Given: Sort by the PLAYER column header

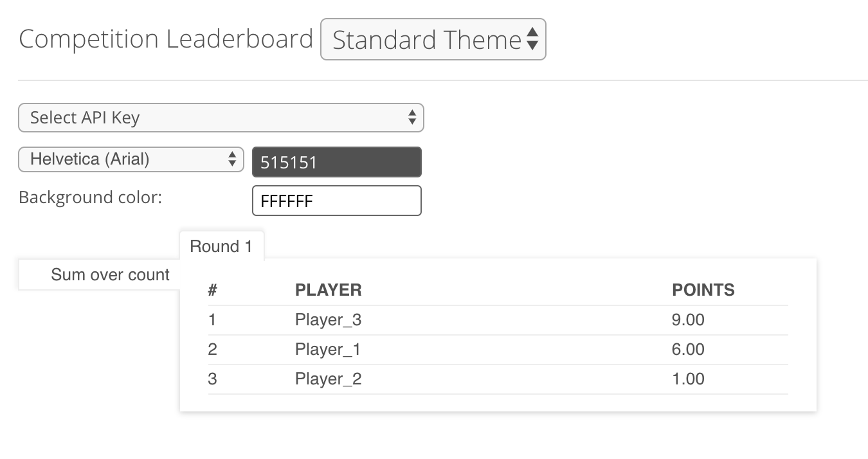Looking at the screenshot, I should coord(328,290).
